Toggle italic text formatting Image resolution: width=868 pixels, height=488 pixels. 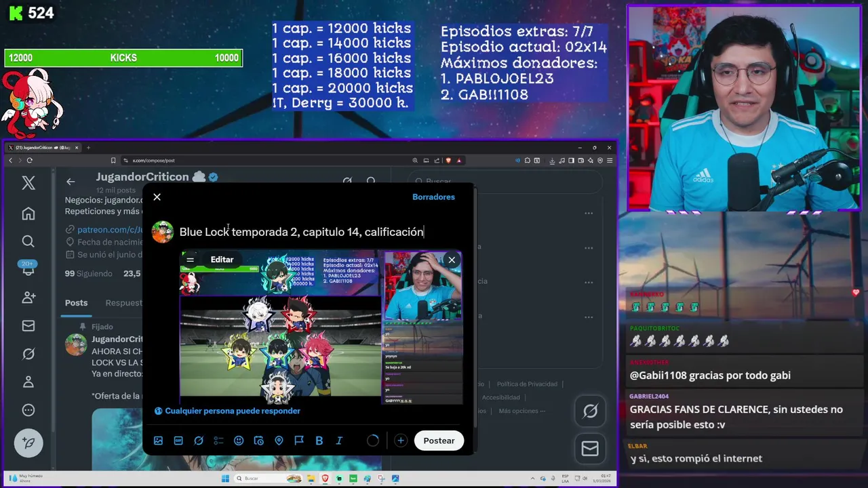[339, 441]
